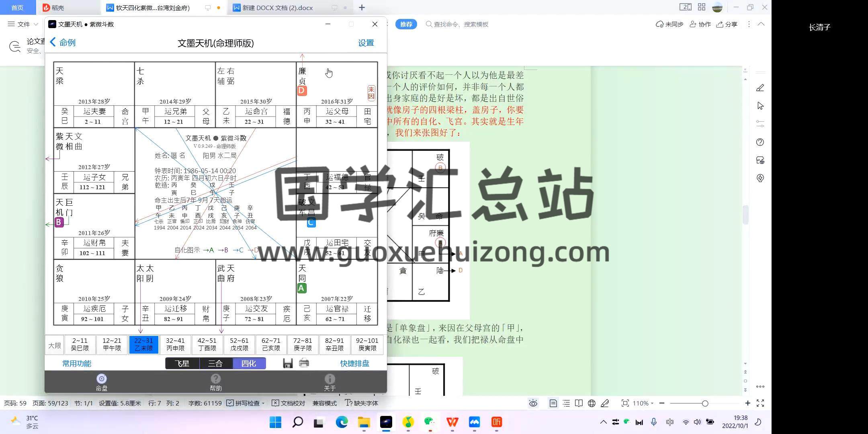Toggle the 四化 display mode
The image size is (868, 434).
click(249, 363)
